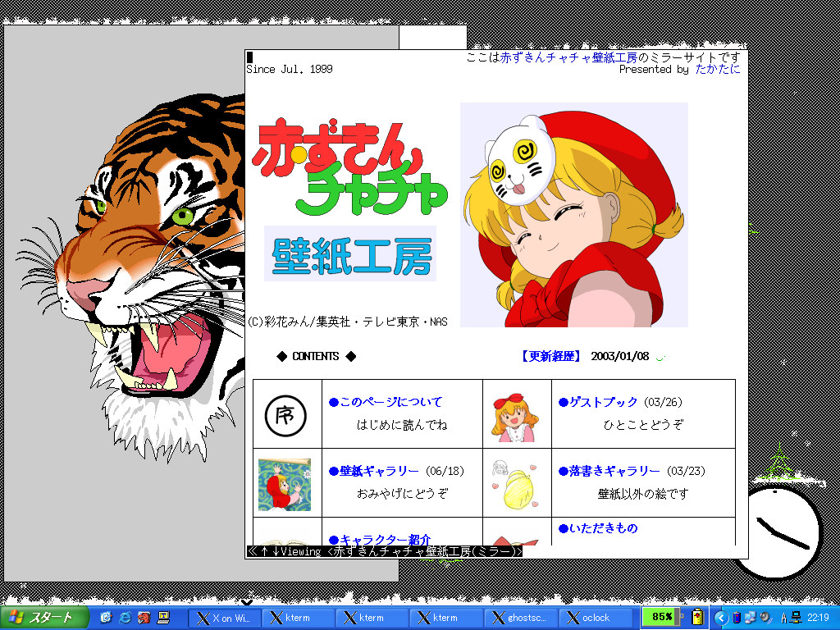Click the red quick launch icon
The image size is (840, 630).
click(x=144, y=618)
